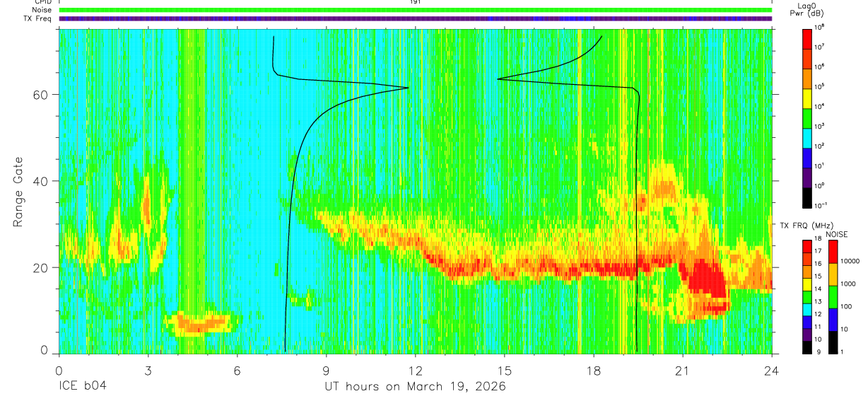Click the 'NOISE' legend title
The image size is (868, 401).
pyautogui.click(x=836, y=234)
